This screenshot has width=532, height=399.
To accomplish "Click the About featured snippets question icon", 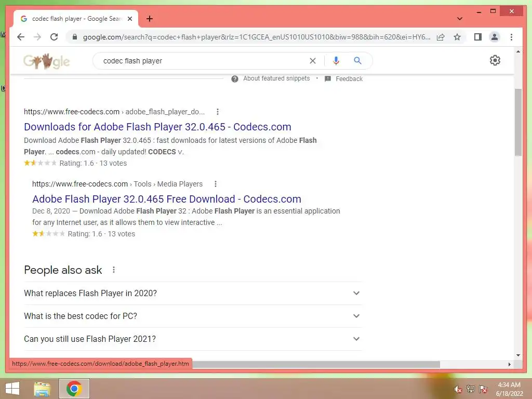I will 234,79.
